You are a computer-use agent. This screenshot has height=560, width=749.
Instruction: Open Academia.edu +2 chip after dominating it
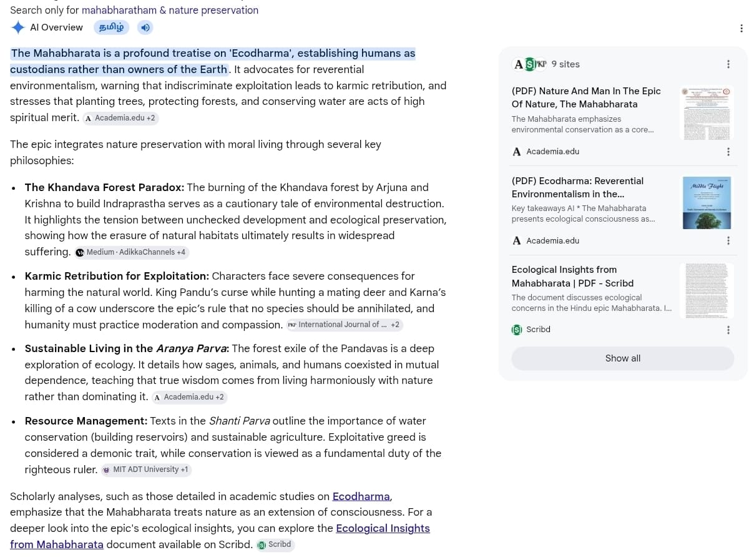point(189,397)
